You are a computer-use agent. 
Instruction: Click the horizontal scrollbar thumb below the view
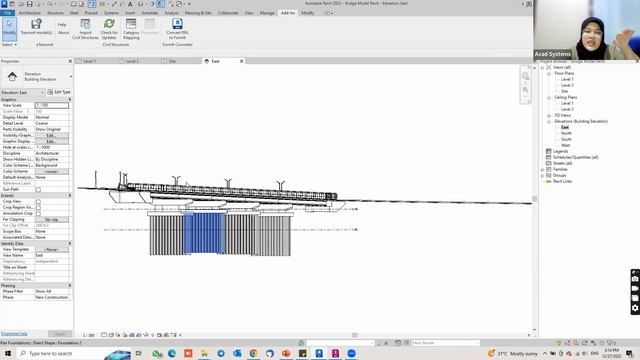click(355, 335)
